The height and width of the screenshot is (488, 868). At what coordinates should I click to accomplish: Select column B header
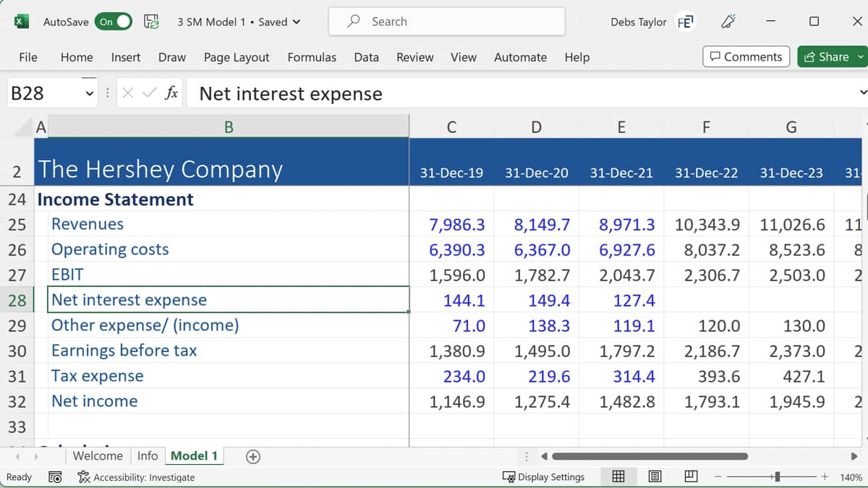229,127
